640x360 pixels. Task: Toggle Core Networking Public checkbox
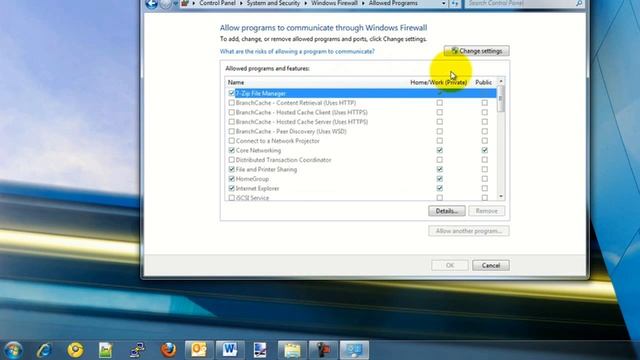tap(484, 151)
